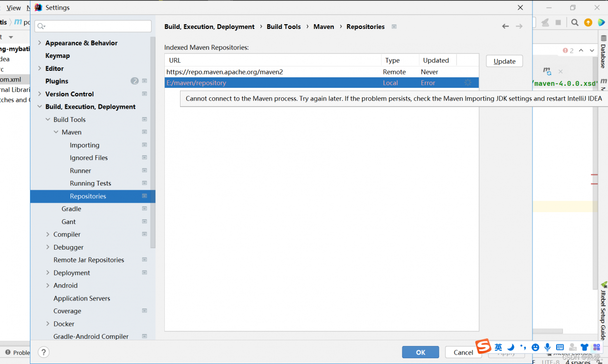Click OK to confirm settings

click(420, 352)
